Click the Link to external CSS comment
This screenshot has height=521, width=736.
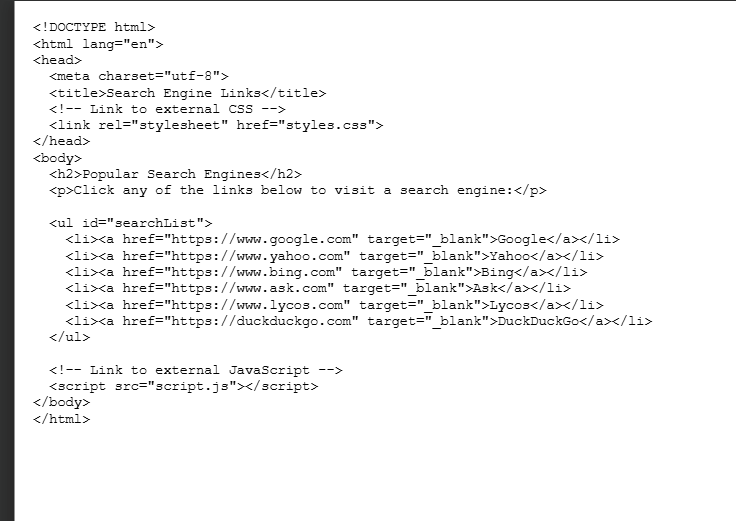168,109
